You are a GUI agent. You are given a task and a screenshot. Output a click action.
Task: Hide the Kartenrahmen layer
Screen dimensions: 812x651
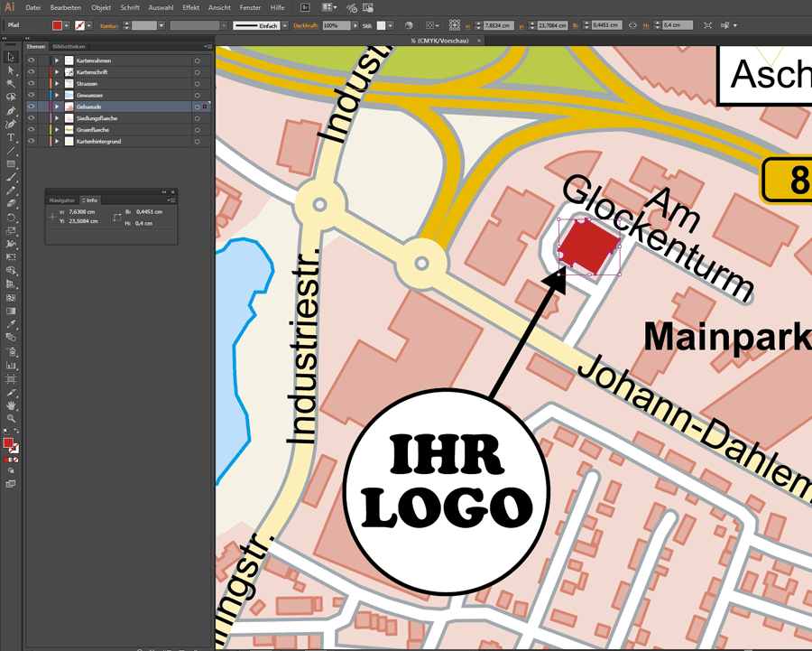point(31,60)
